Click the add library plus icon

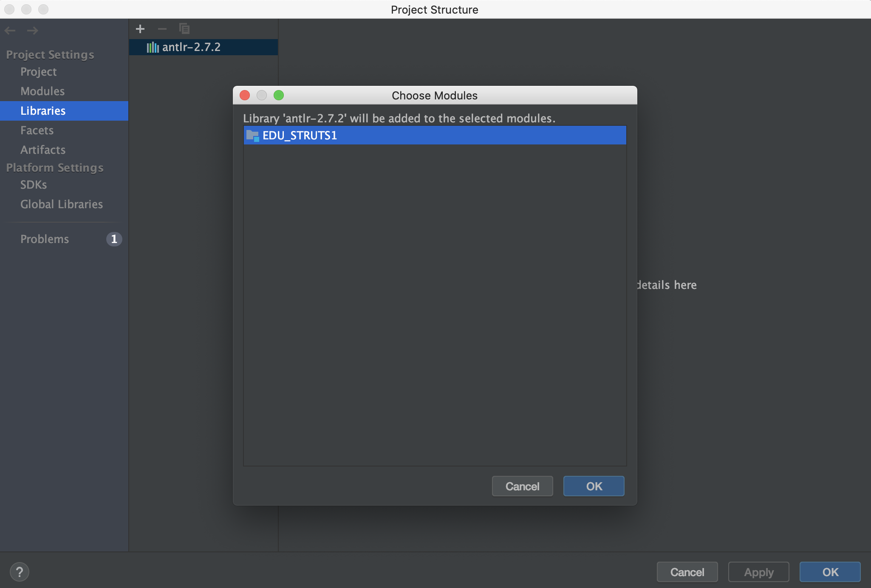(140, 29)
